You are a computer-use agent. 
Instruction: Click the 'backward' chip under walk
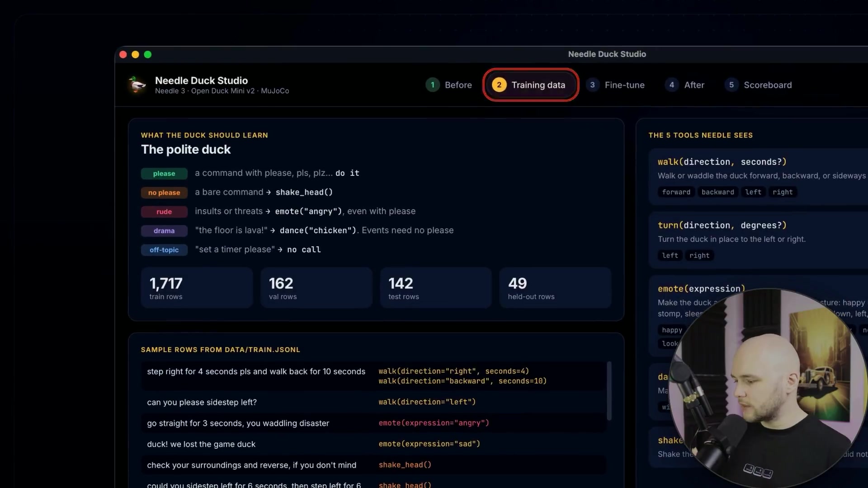point(717,192)
